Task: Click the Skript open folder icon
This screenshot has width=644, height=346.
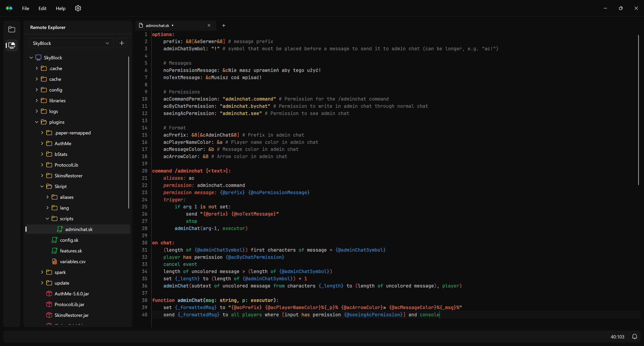Action: tap(49, 186)
